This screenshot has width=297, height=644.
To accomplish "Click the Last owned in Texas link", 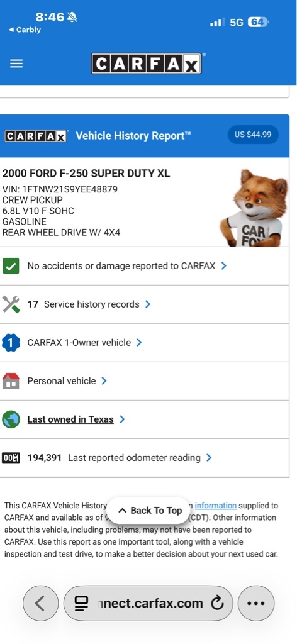I will (70, 419).
